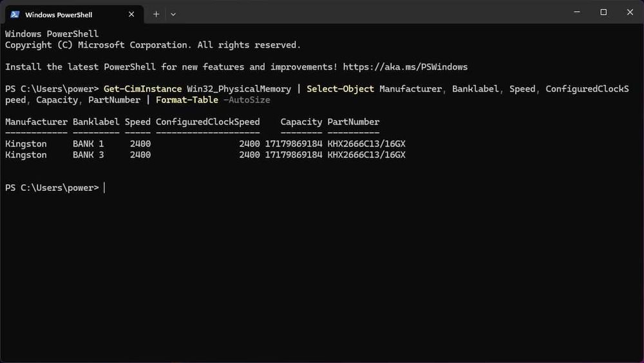Click the Format-Table cmdlet text

tap(187, 100)
